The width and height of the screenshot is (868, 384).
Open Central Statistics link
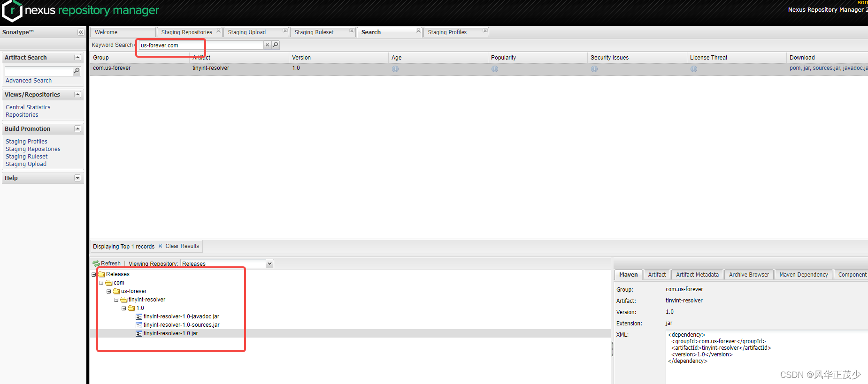pyautogui.click(x=28, y=107)
